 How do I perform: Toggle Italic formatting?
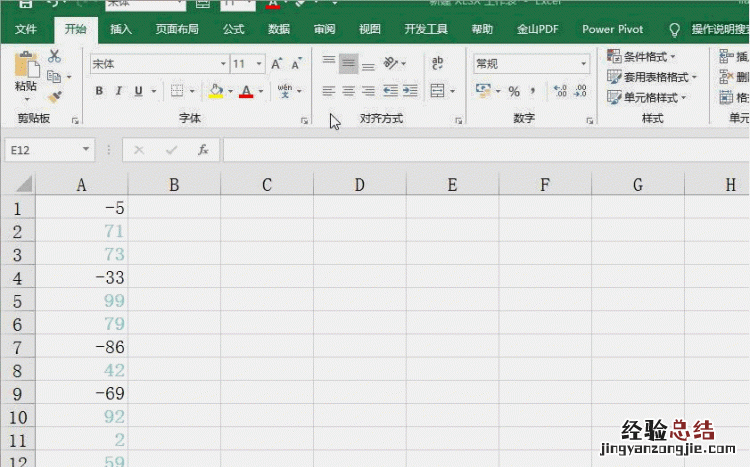point(119,92)
